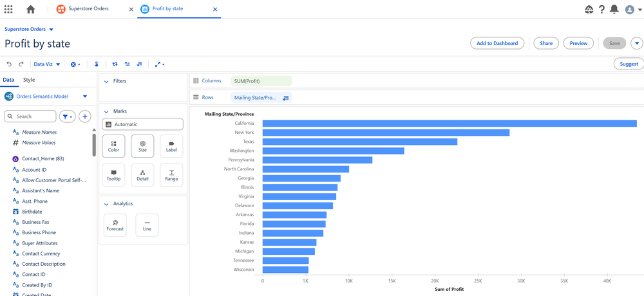644x296 pixels.
Task: Add a new field with plus button
Action: click(x=85, y=116)
